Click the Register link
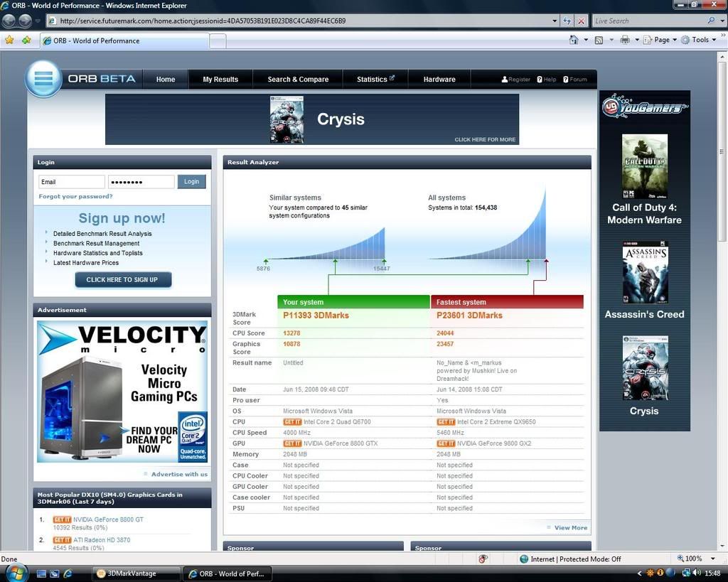Viewport: 728px width, 582px height. [x=516, y=80]
